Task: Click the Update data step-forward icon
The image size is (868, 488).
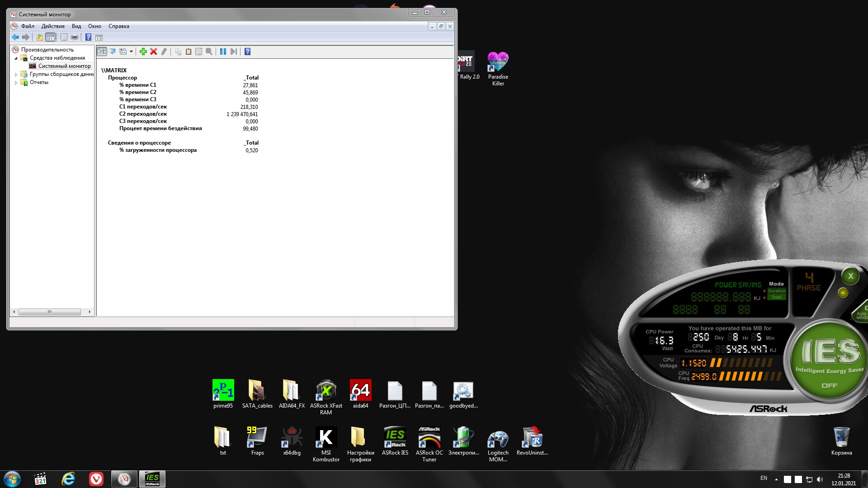Action: click(233, 52)
